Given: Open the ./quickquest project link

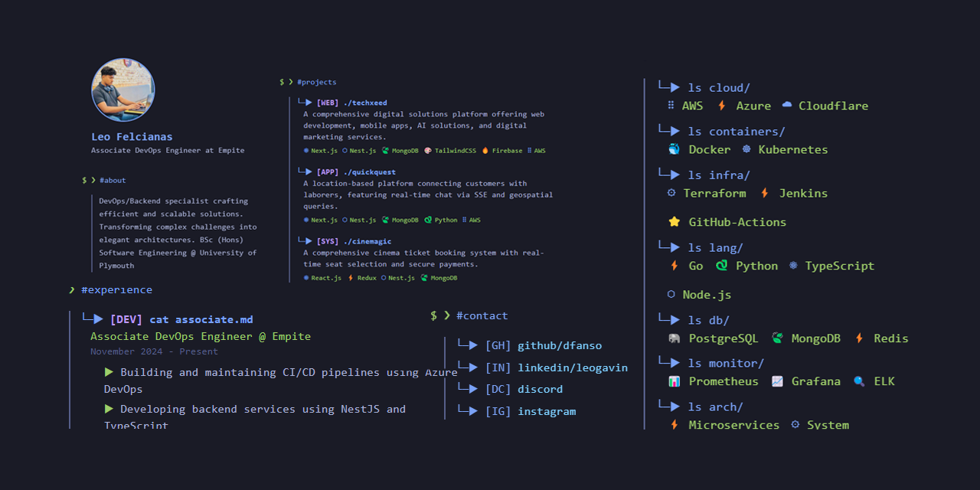Looking at the screenshot, I should click(x=369, y=172).
